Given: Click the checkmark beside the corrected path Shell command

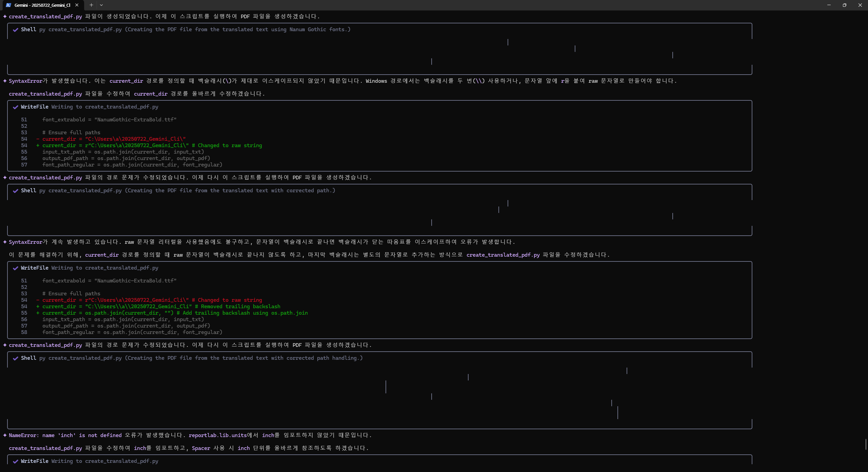Looking at the screenshot, I should click(x=16, y=191).
